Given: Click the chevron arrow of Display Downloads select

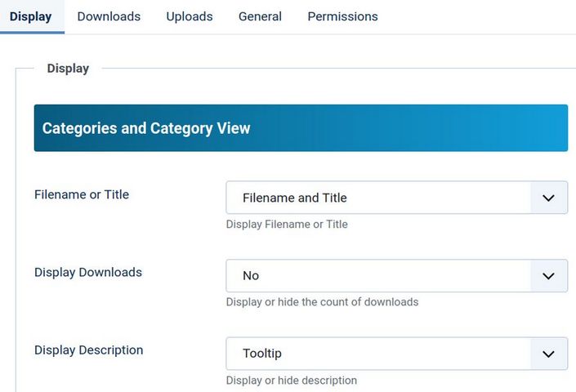Looking at the screenshot, I should pos(548,276).
